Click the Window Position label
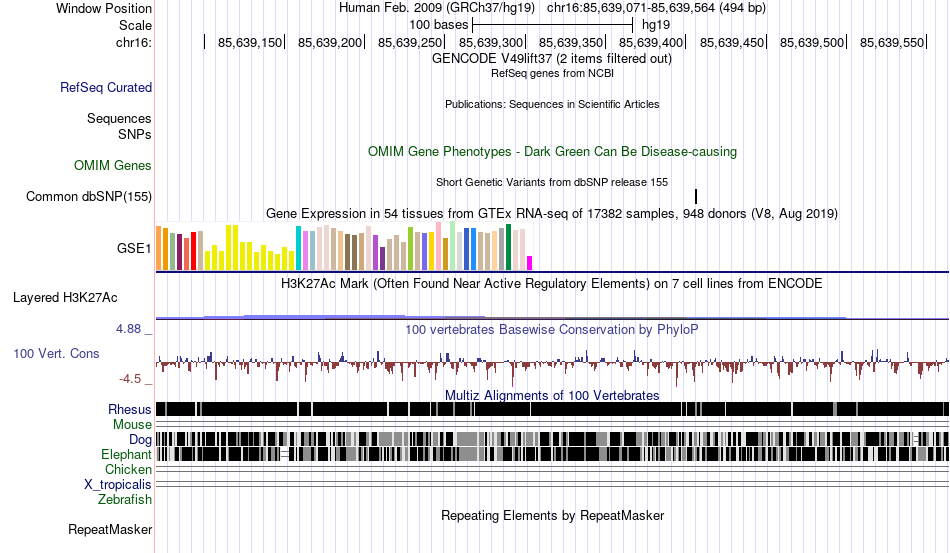950x553 pixels. (x=104, y=8)
